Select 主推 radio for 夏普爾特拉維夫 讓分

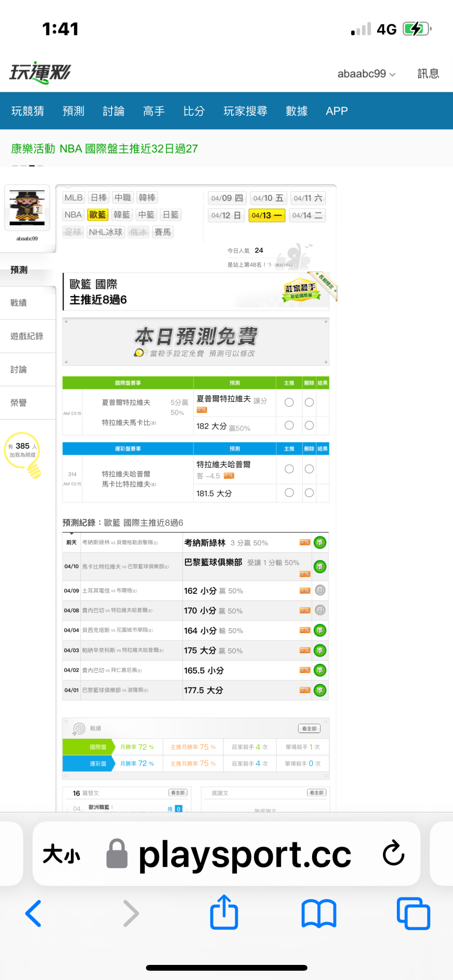click(289, 403)
